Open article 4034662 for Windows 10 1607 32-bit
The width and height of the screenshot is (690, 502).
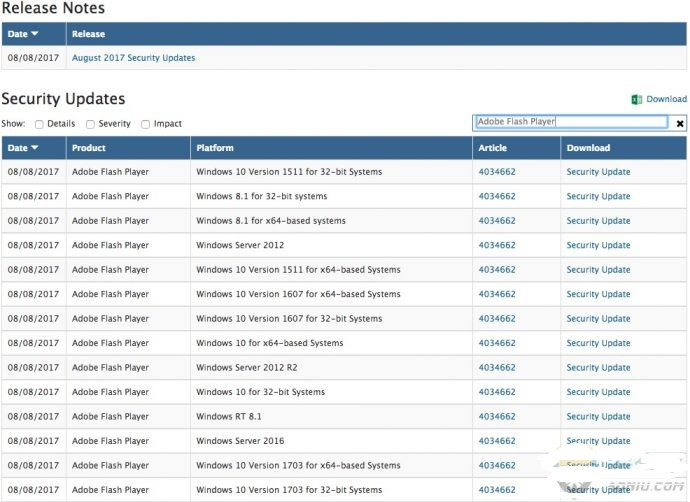(497, 319)
